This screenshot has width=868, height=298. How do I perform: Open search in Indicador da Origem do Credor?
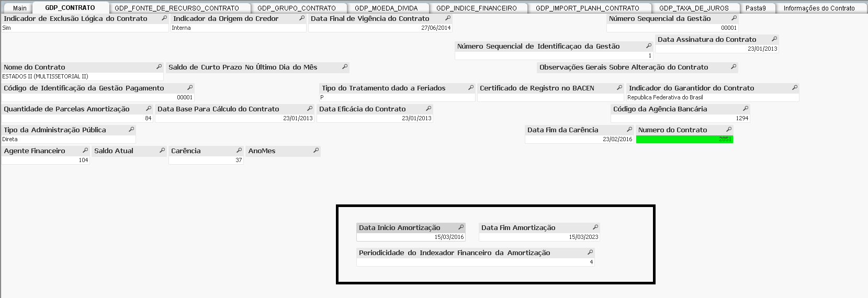(302, 18)
